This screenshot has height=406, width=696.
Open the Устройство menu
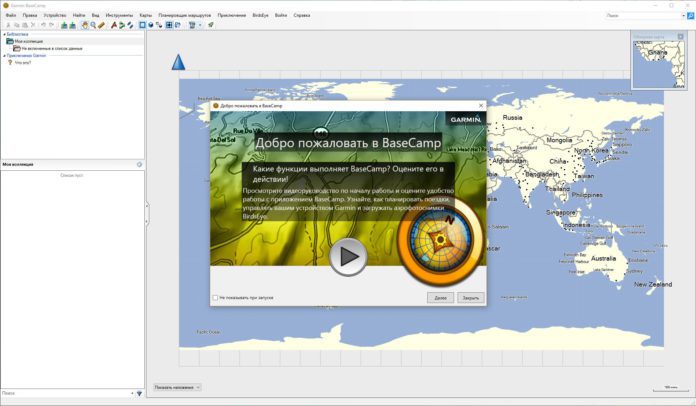click(x=55, y=15)
